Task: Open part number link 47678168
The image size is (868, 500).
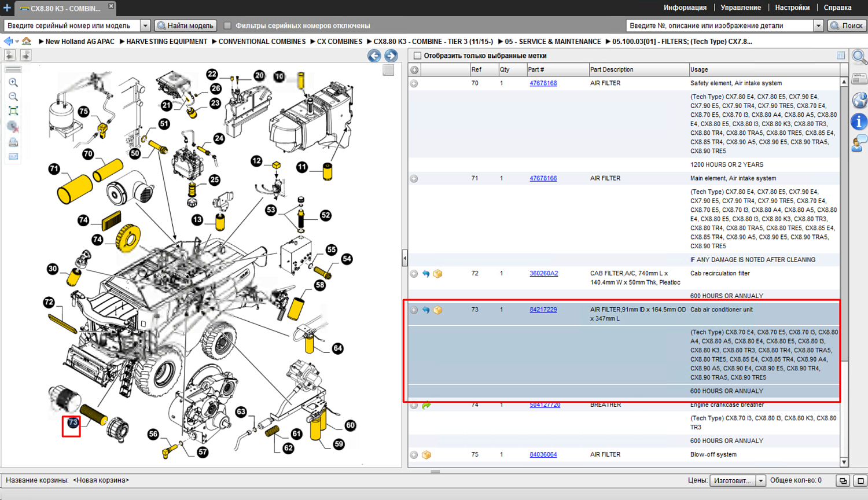Action: click(x=543, y=83)
